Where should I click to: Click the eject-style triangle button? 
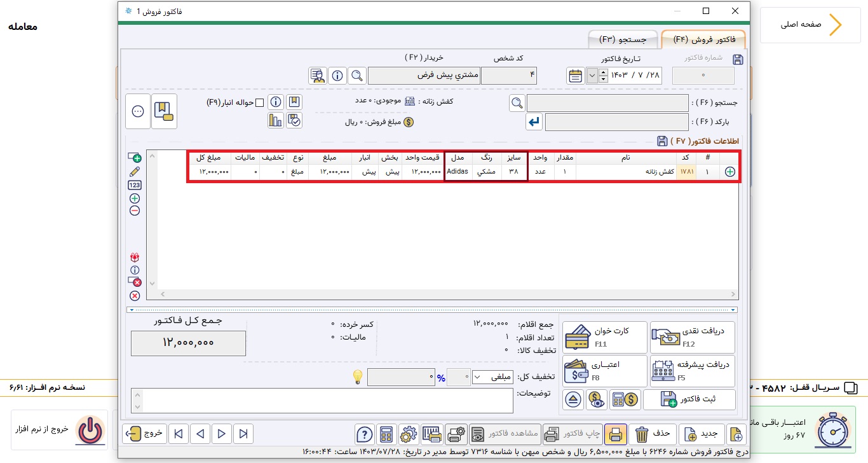[x=573, y=399]
